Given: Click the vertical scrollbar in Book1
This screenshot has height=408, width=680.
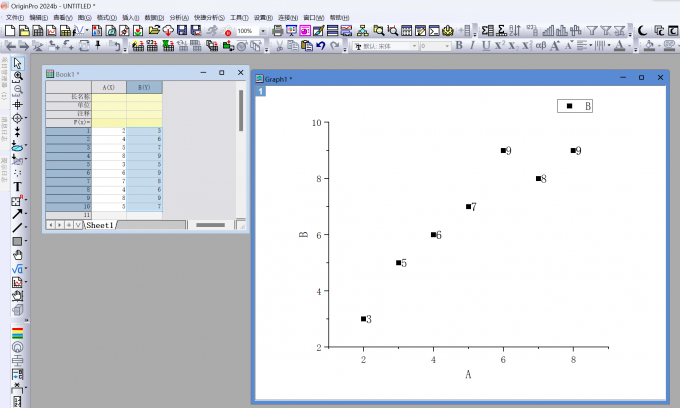Looking at the screenshot, I should 241,111.
